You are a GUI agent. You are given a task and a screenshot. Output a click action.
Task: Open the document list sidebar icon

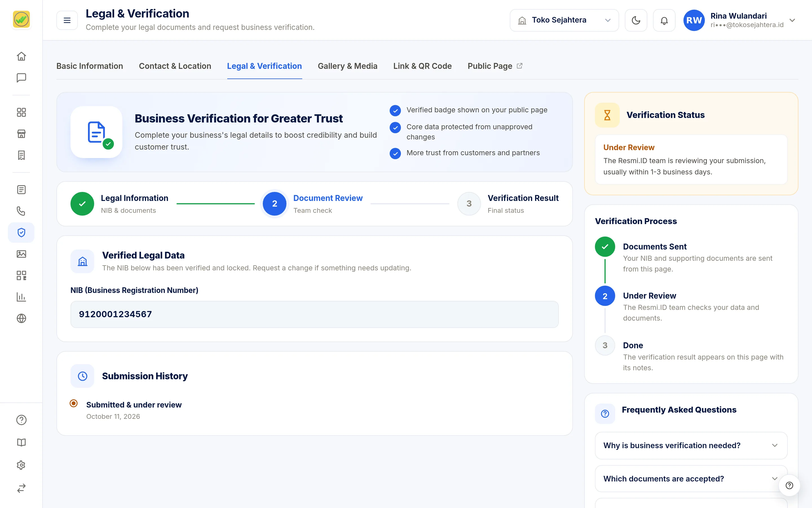(x=21, y=189)
